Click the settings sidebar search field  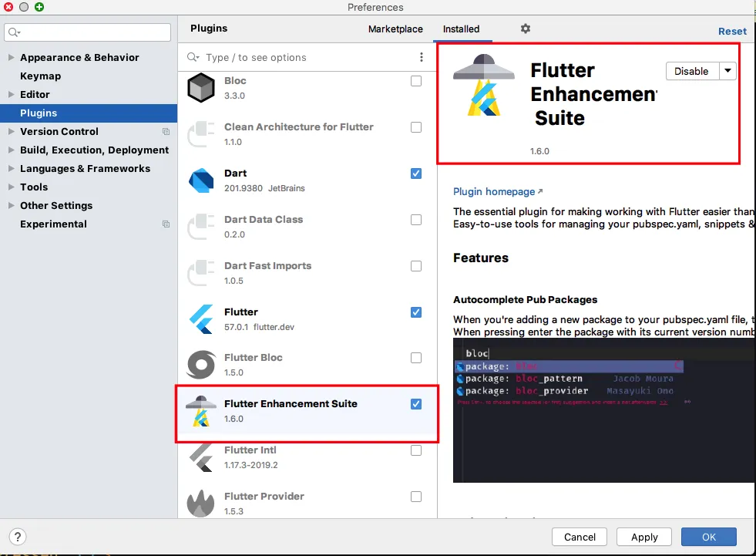(x=87, y=32)
